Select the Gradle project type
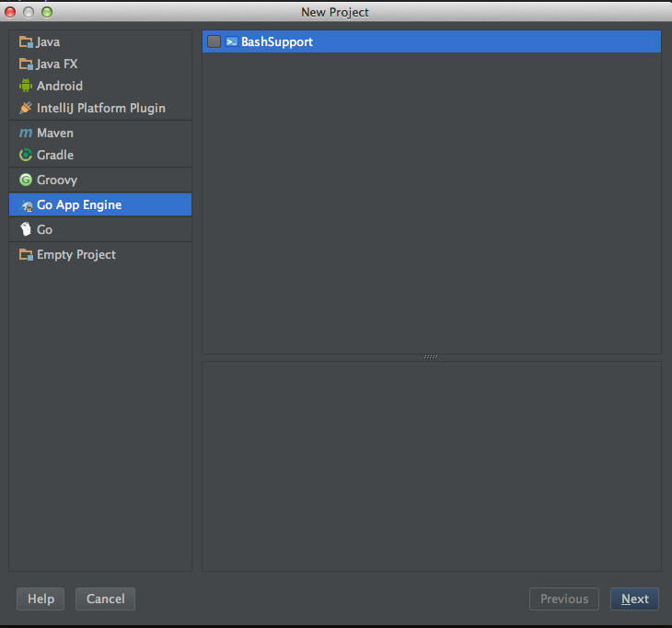Viewport: 672px width, 628px height. [100, 155]
